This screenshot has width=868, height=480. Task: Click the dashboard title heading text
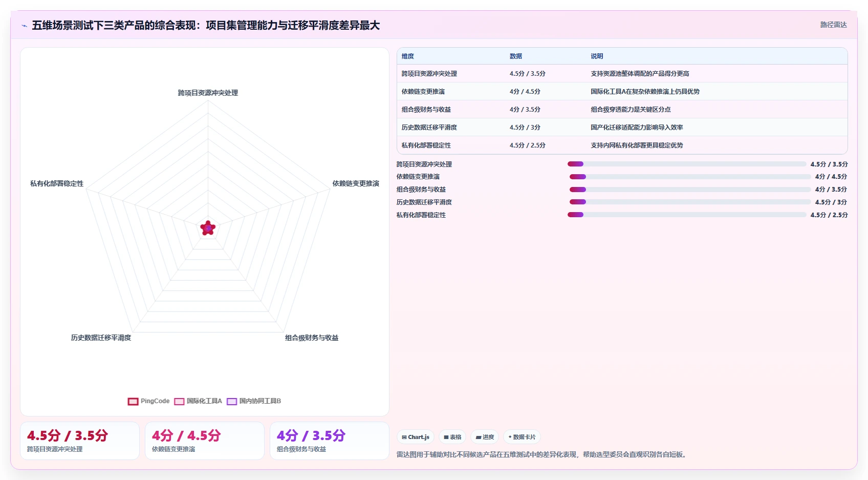pos(206,26)
